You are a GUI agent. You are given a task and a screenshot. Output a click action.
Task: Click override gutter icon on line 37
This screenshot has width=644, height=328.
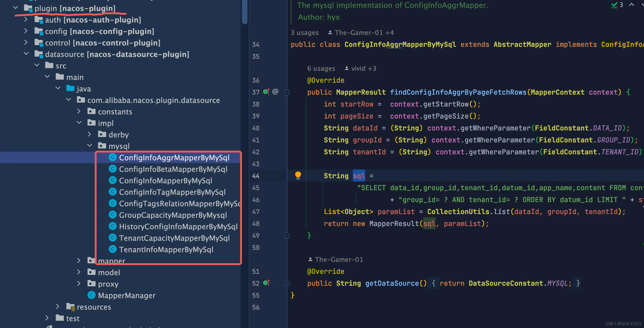coord(266,92)
